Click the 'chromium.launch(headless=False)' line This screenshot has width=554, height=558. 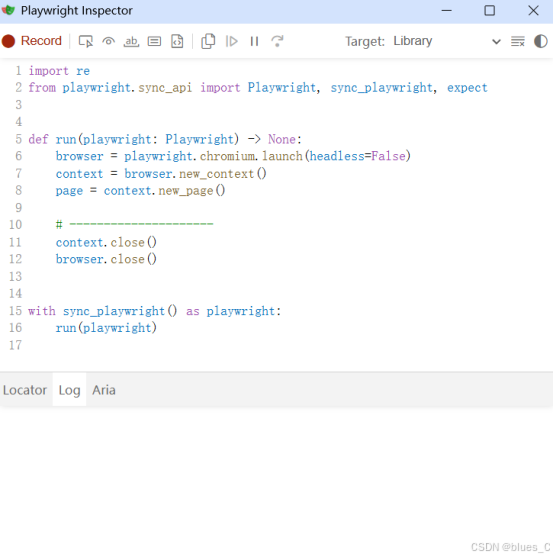[x=233, y=156]
